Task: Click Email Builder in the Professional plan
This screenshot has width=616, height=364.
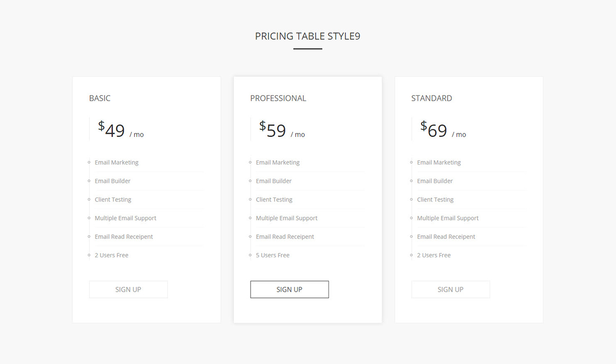Action: pos(274,181)
